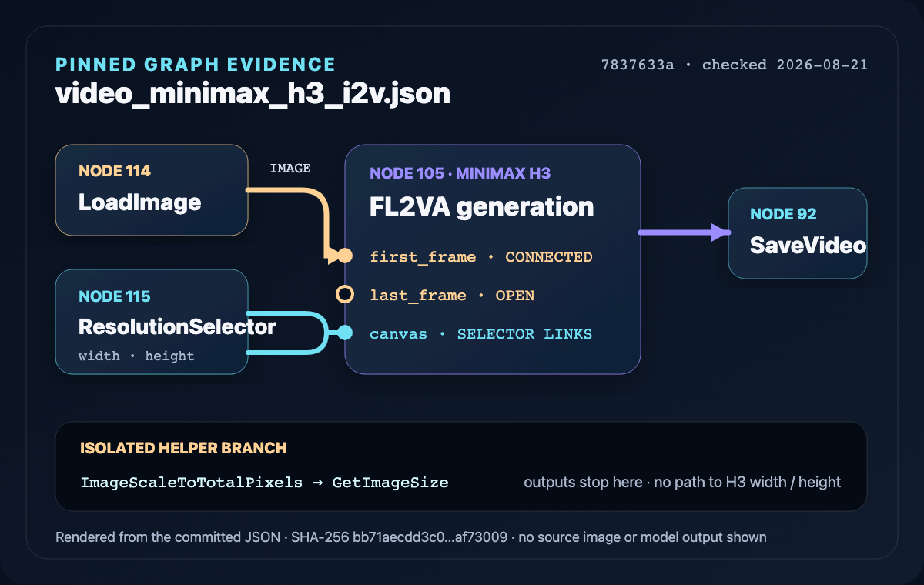This screenshot has width=924, height=585.
Task: Click the NODE 115 label
Action: (115, 296)
